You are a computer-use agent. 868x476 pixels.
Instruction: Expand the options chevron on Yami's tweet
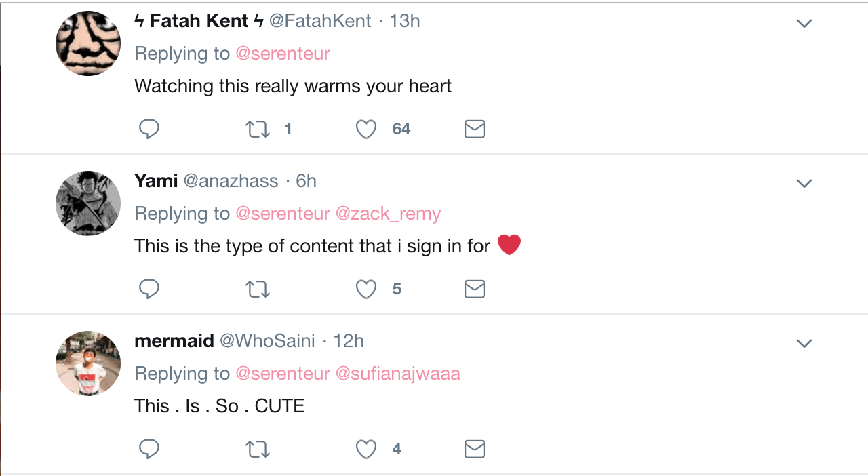click(x=804, y=184)
